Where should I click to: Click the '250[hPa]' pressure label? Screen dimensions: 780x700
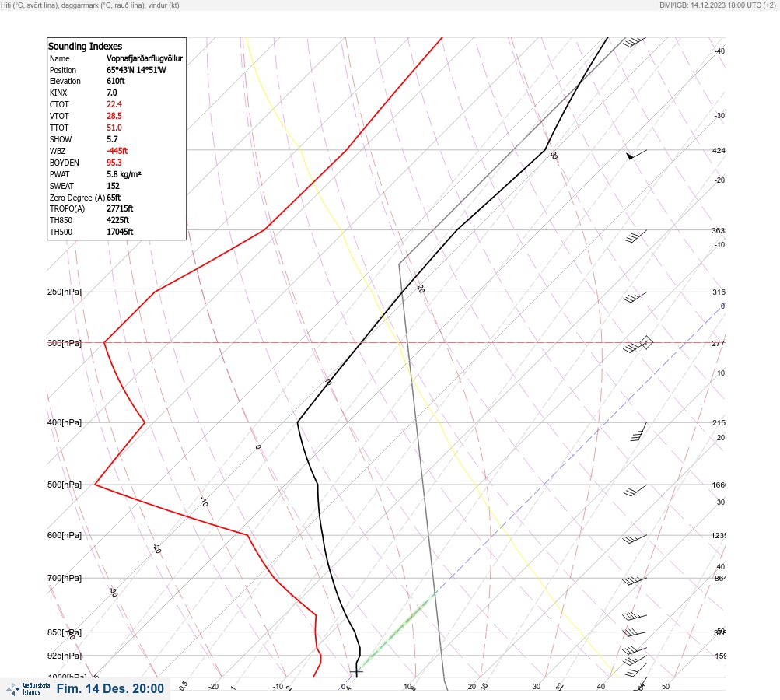tap(65, 292)
